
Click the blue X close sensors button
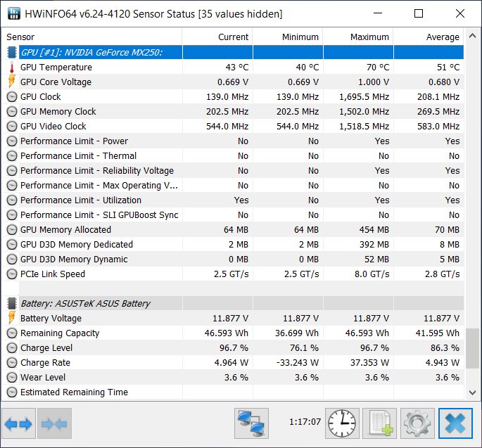455,423
